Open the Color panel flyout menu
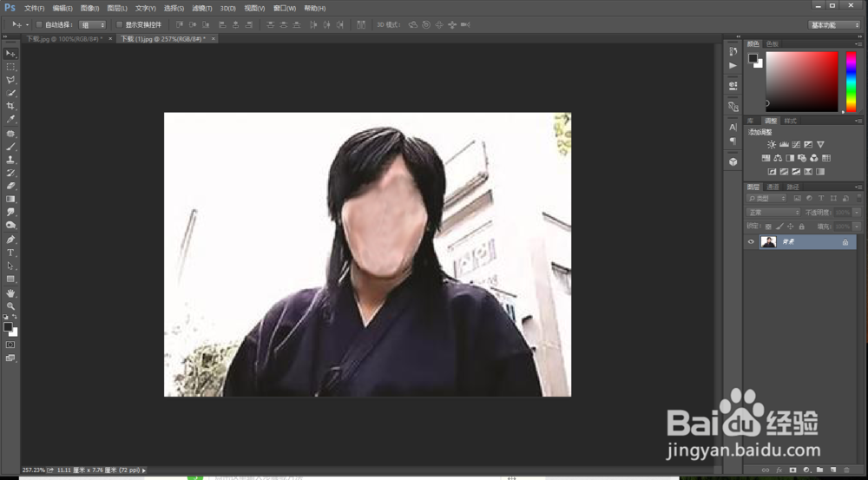This screenshot has width=868, height=480. click(858, 43)
